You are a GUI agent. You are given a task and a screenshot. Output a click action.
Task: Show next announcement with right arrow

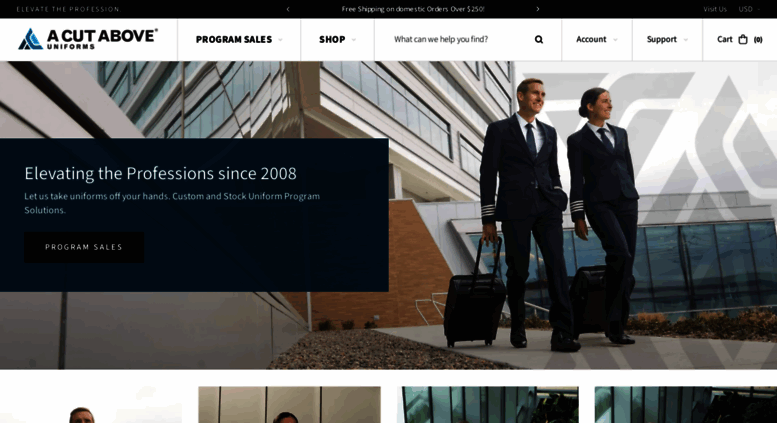pyautogui.click(x=538, y=9)
